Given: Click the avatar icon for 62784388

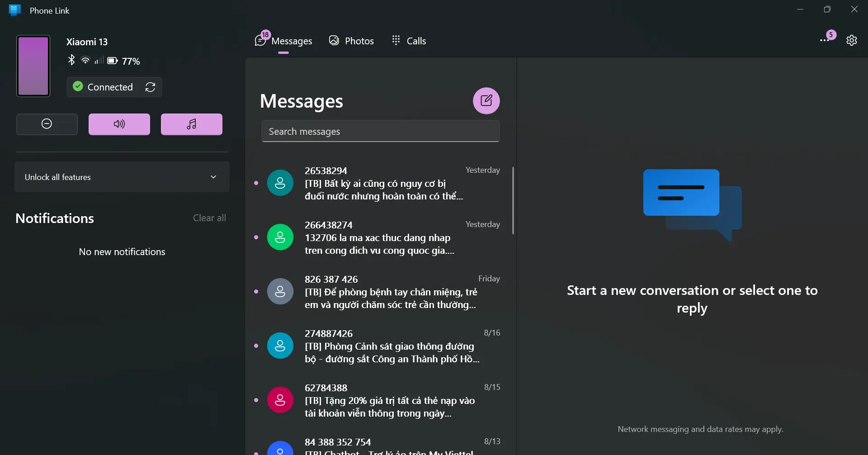Looking at the screenshot, I should coord(280,400).
